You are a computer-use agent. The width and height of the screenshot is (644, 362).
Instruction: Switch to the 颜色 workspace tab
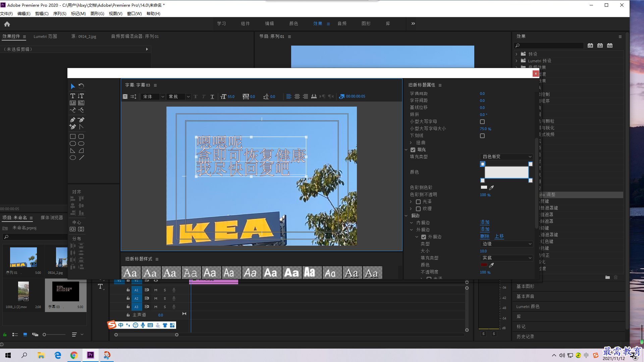293,23
